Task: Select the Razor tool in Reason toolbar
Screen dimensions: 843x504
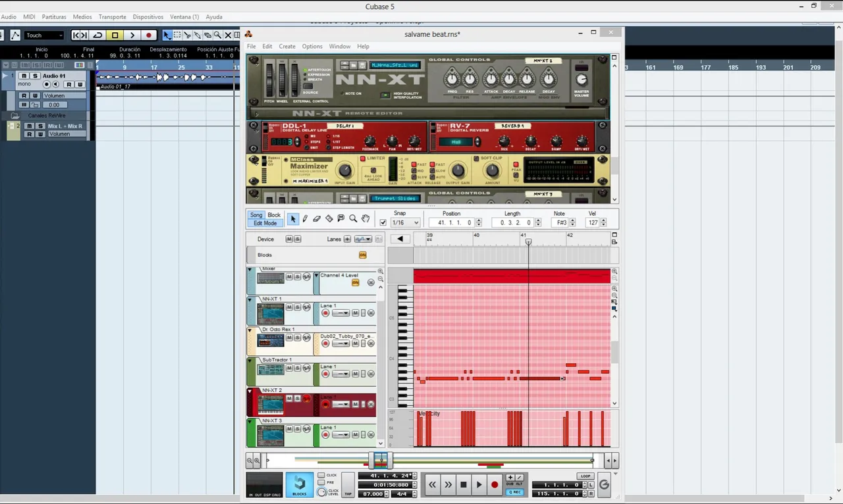Action: (329, 218)
